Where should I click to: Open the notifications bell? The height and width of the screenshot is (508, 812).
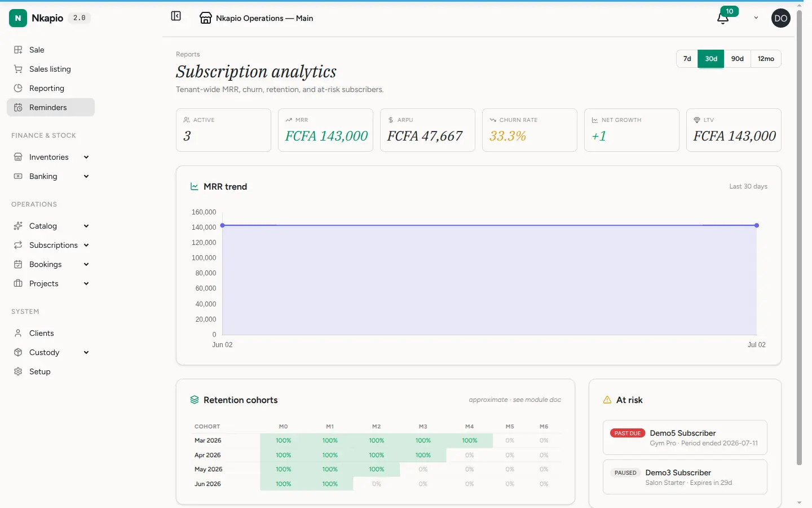tap(723, 19)
